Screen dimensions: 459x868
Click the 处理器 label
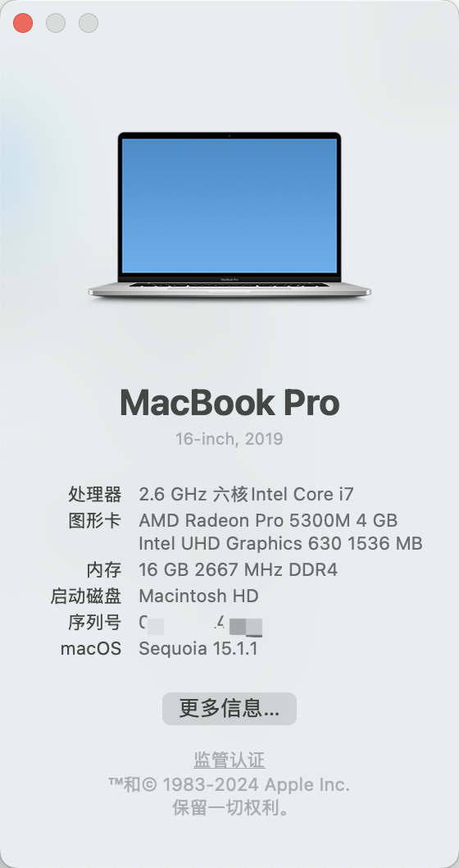point(94,494)
